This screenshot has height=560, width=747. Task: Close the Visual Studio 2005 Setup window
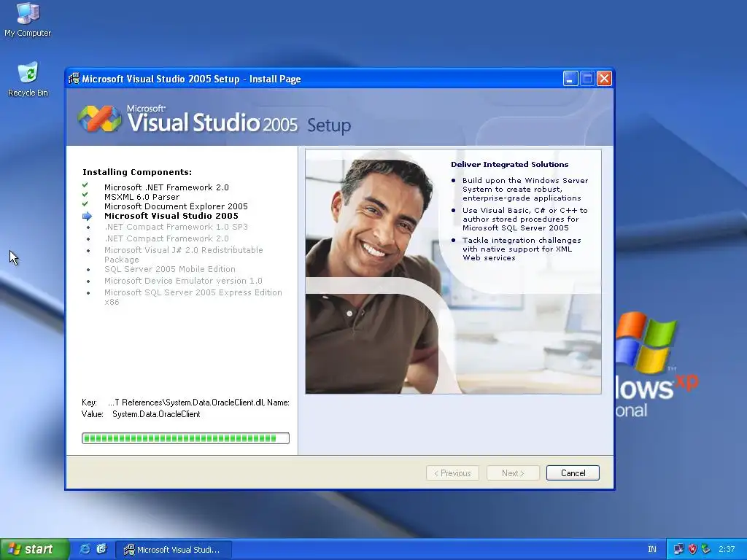coord(604,79)
